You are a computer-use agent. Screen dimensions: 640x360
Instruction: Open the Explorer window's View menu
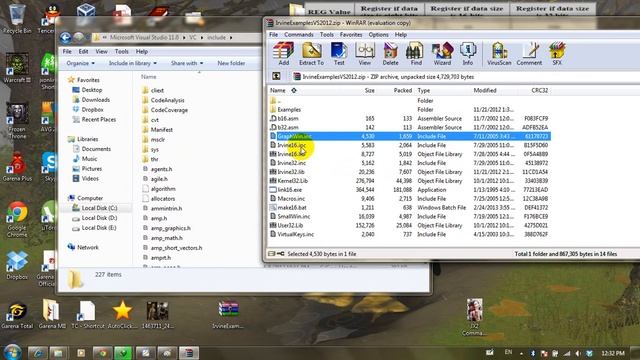coord(101,51)
